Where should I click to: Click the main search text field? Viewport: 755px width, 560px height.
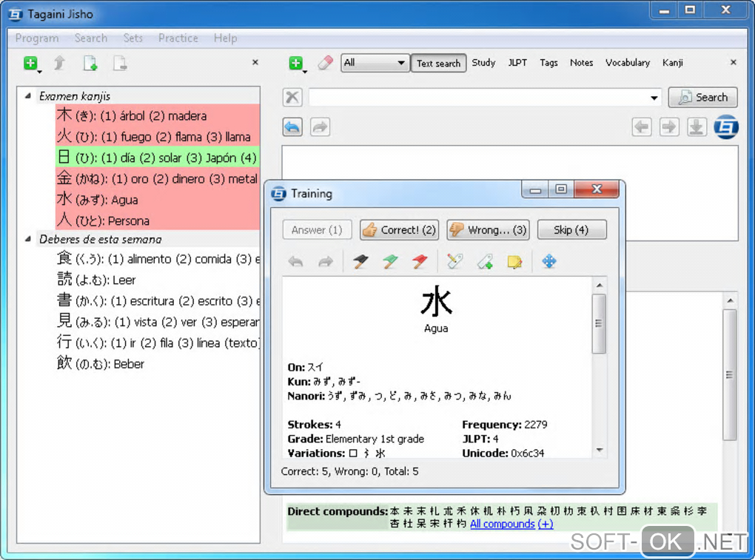pos(479,97)
